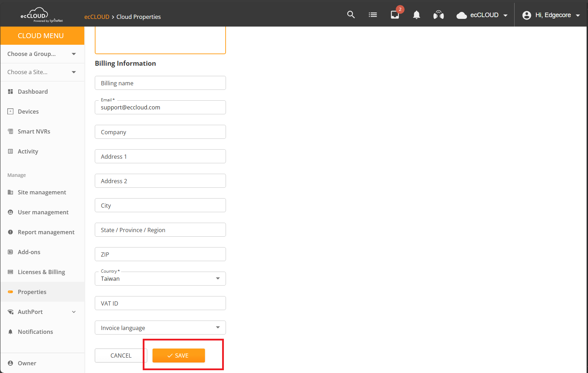Viewport: 588px width, 373px height.
Task: Click the Billing Information heading
Action: (125, 63)
